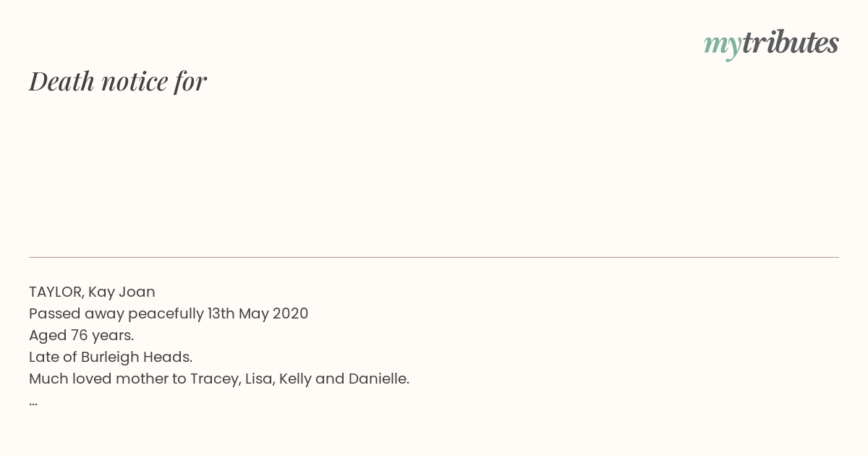868x456 pixels.
Task: Expand the truncated text ellipsis
Action: (33, 403)
